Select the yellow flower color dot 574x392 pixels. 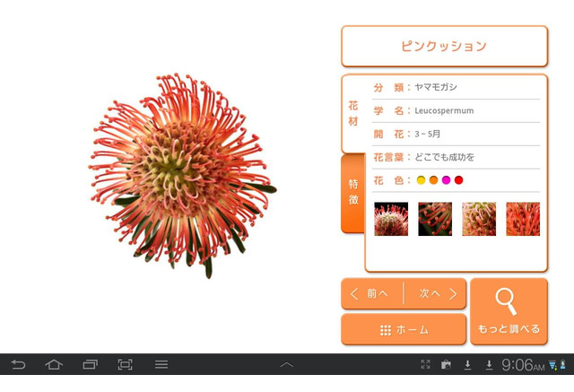pos(421,180)
